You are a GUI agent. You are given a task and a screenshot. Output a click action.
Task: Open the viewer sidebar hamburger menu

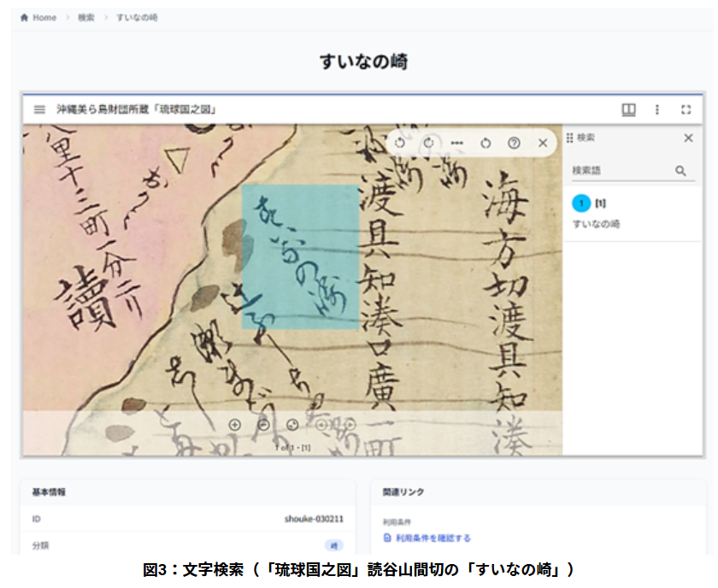point(39,109)
